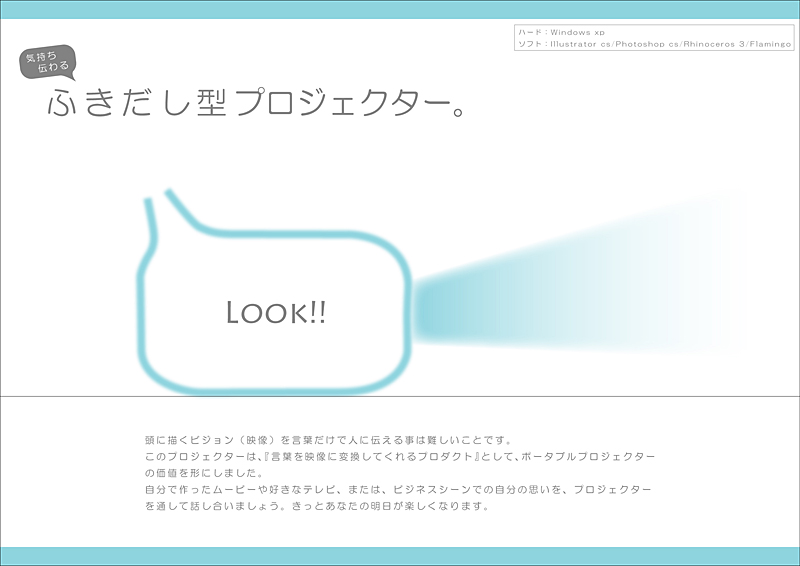
Task: Click the teal bar at the top
Action: (x=400, y=9)
